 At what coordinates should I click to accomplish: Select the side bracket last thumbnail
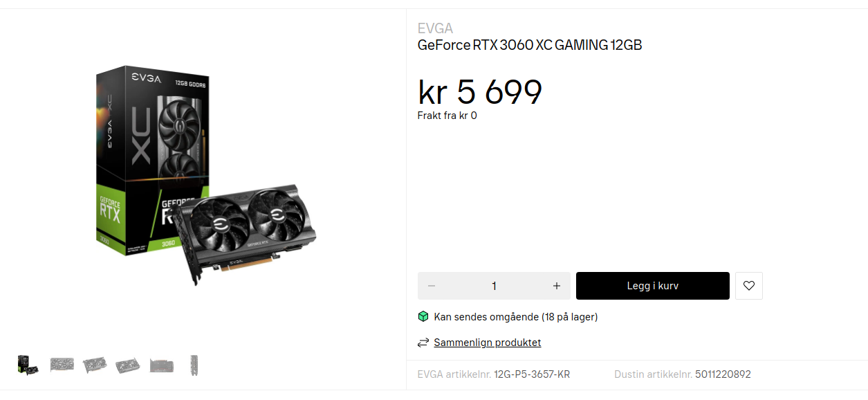click(194, 365)
